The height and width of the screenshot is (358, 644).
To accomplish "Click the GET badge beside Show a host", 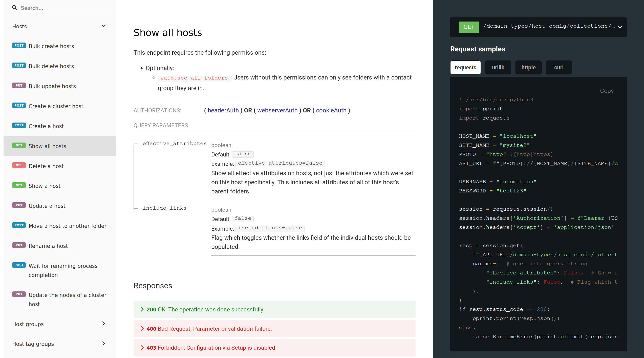I will click(x=19, y=185).
